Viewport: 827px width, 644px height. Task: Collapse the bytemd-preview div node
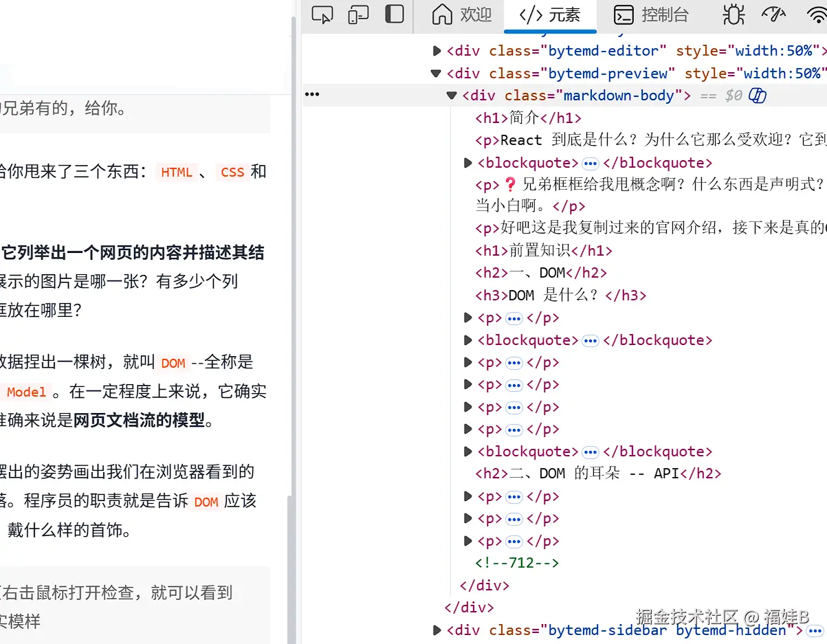(x=436, y=73)
